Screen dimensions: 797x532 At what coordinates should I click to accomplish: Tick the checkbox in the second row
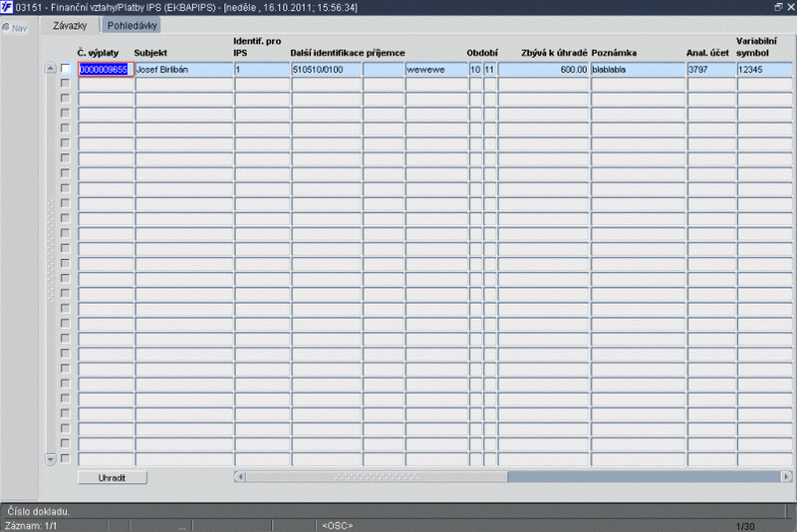pos(65,83)
